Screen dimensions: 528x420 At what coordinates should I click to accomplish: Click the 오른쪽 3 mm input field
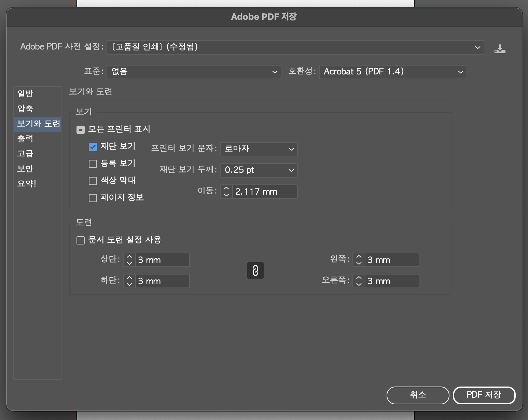(x=392, y=281)
